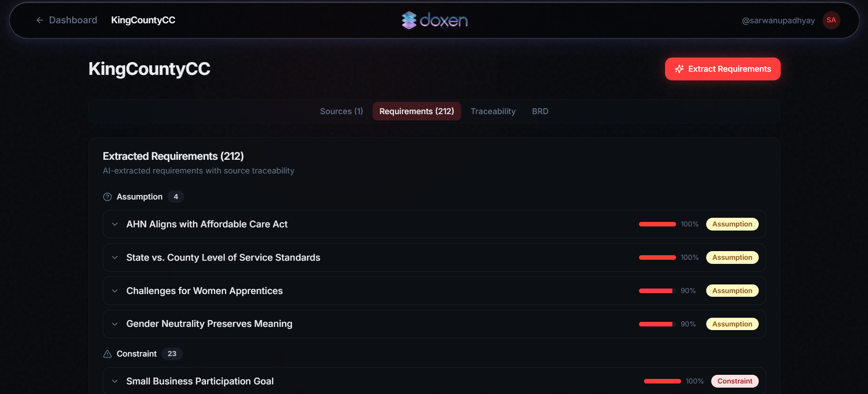This screenshot has height=394, width=868.
Task: Click title AHN Aligns with Affordable Care Act
Action: click(207, 224)
